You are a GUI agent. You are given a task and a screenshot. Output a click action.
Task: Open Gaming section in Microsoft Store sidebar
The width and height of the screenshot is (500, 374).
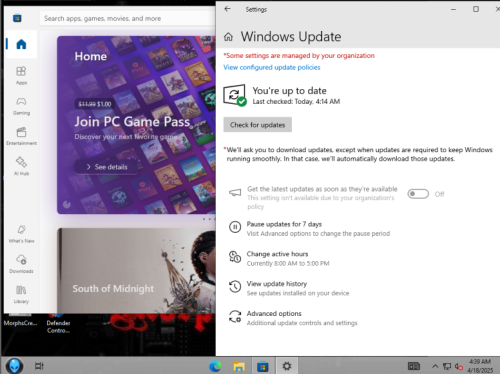[x=21, y=106]
